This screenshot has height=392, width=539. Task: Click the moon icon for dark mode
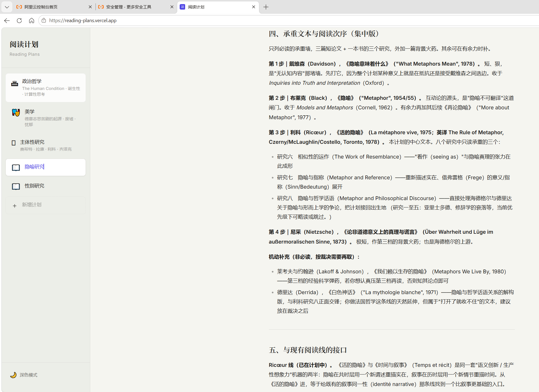tap(13, 375)
